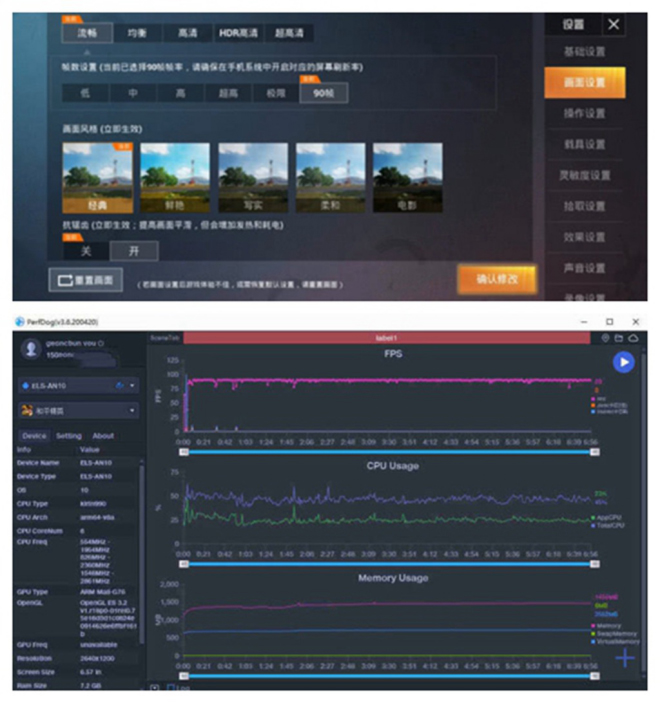
Task: Click the user avatar icon in PerfDog
Action: [x=31, y=349]
